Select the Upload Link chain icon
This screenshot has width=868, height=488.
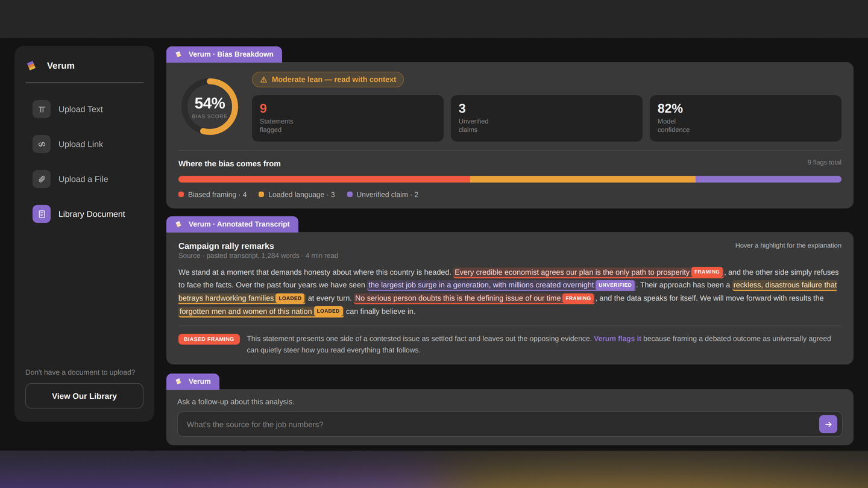pyautogui.click(x=42, y=144)
